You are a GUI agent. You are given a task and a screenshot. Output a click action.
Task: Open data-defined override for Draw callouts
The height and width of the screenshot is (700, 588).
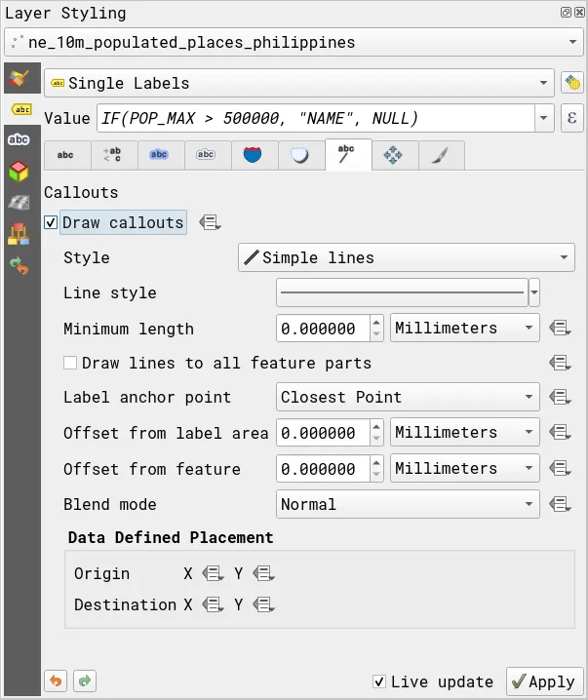pos(210,222)
